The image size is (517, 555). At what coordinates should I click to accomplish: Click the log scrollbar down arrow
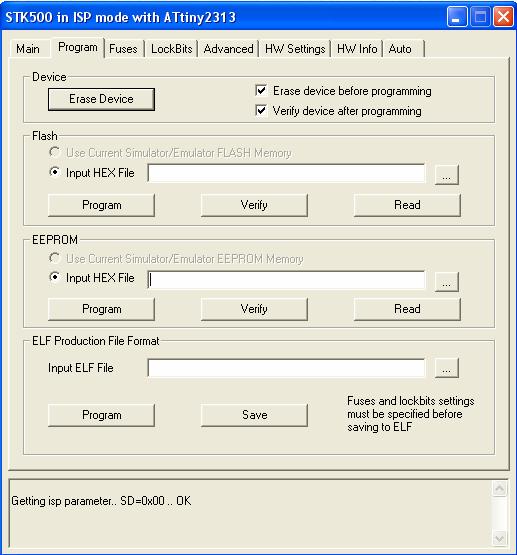(x=499, y=539)
